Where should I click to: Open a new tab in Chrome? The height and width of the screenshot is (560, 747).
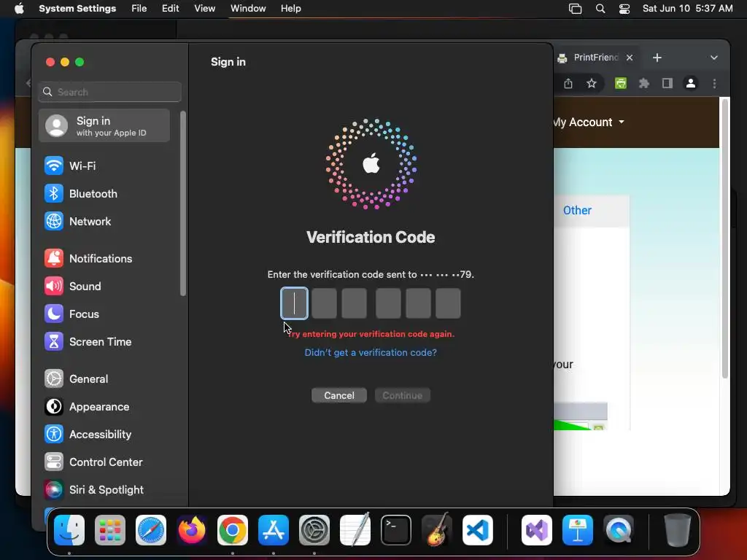[657, 58]
